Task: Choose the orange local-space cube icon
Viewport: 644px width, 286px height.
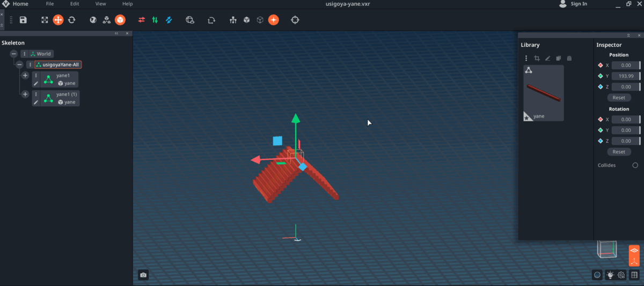Action: pos(120,20)
